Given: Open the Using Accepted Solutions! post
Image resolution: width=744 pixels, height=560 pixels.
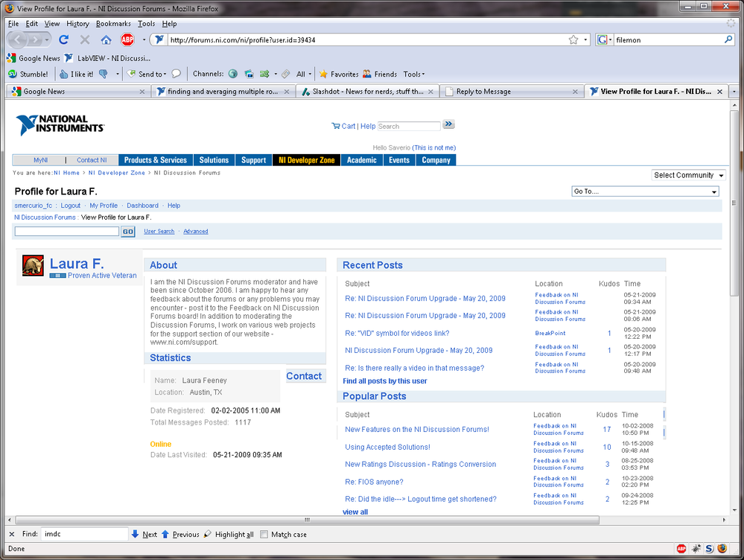Looking at the screenshot, I should pyautogui.click(x=388, y=447).
